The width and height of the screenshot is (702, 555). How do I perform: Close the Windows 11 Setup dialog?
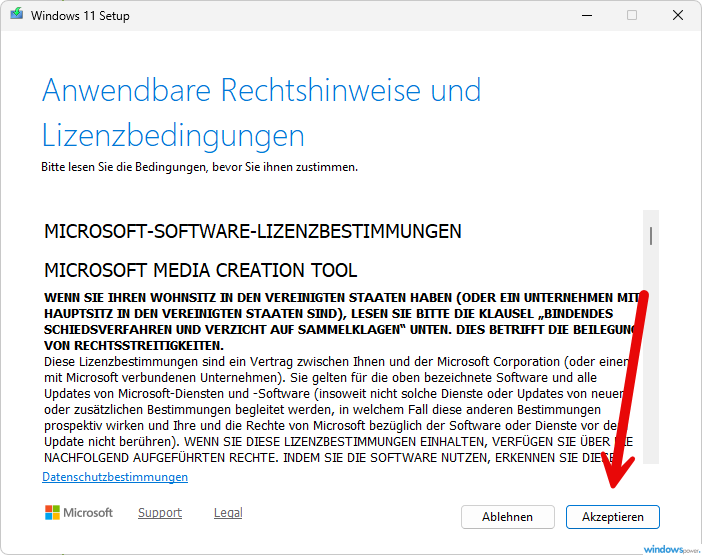678,15
